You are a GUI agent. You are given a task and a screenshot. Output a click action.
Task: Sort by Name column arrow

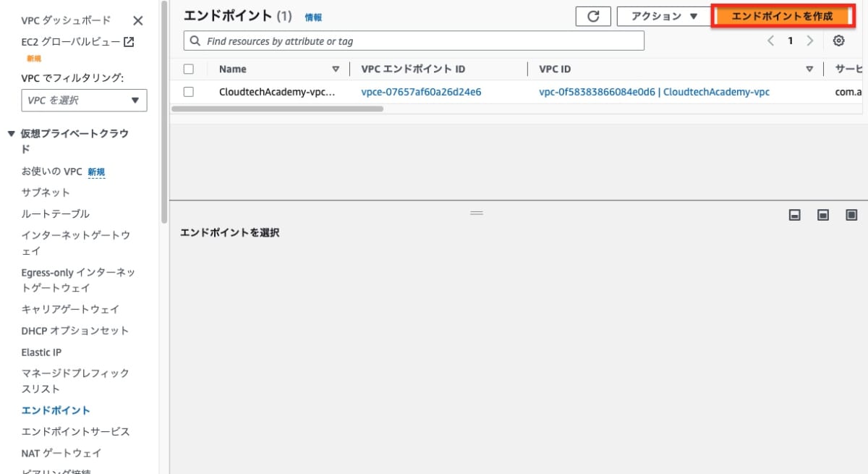tap(336, 69)
